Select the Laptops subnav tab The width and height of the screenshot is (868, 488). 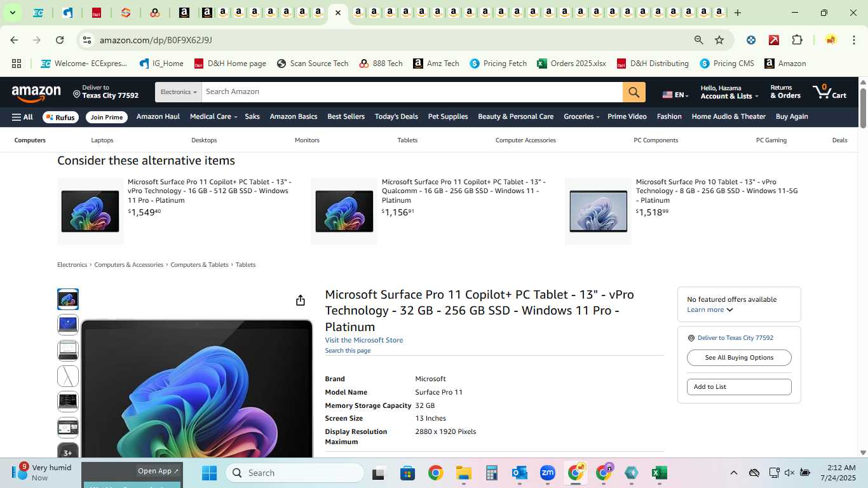point(102,140)
